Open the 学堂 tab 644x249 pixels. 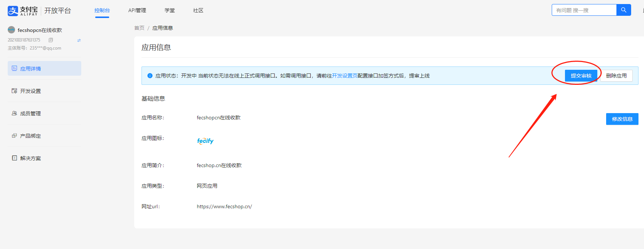point(170,10)
